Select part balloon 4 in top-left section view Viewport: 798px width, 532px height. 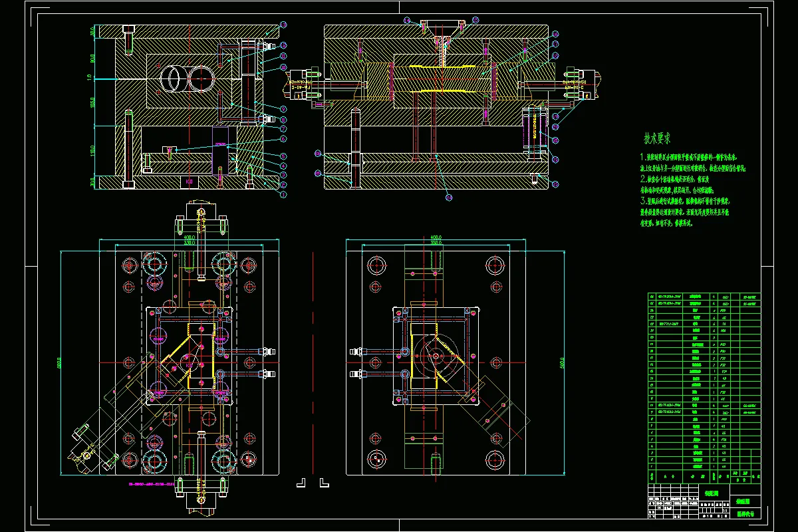click(283, 166)
